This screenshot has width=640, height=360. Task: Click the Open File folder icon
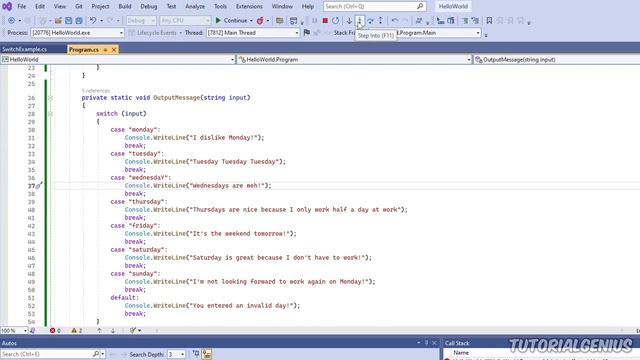58,20
